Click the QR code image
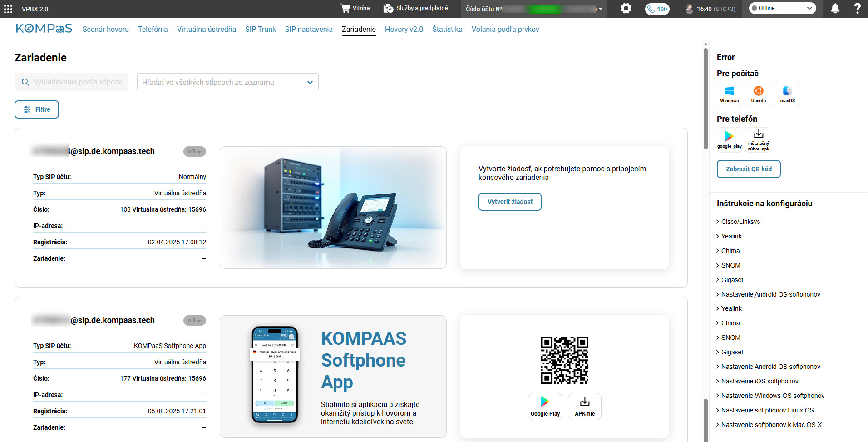This screenshot has height=442, width=868. [x=564, y=360]
